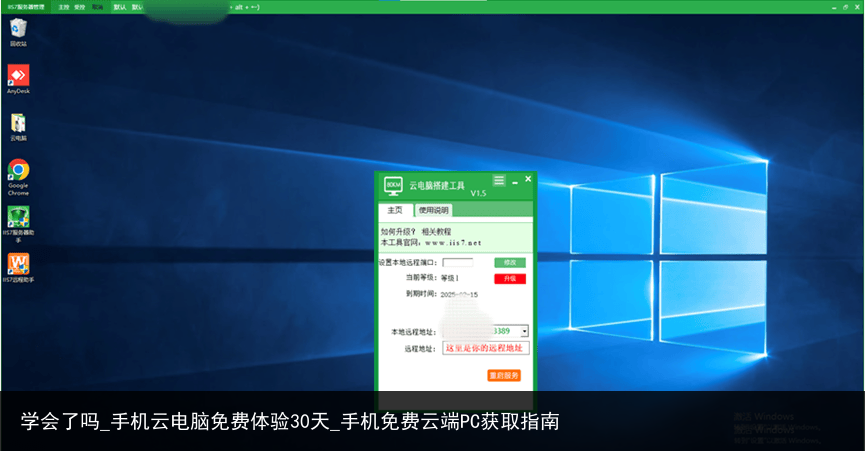Open the hamburger menu in 云电脑搭建工具

499,181
